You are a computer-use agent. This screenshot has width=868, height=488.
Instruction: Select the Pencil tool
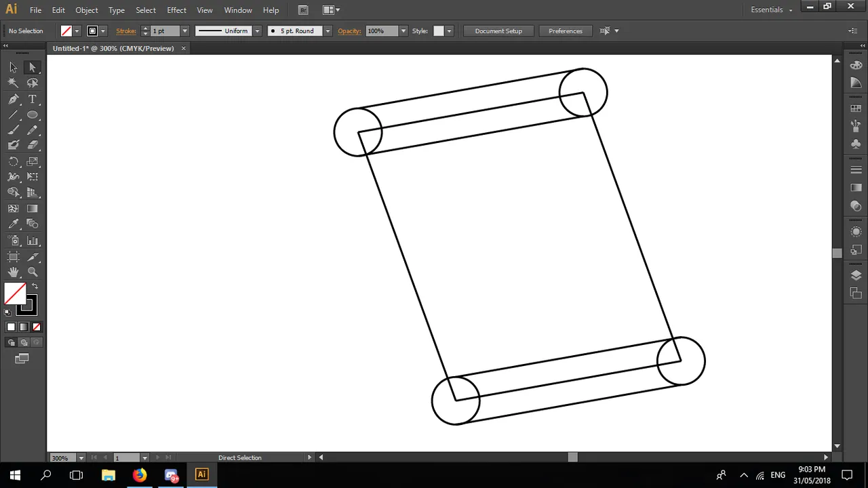point(32,130)
